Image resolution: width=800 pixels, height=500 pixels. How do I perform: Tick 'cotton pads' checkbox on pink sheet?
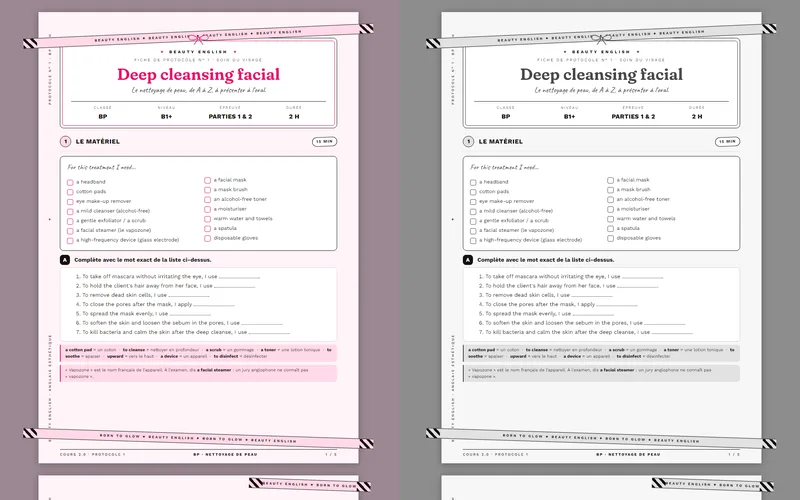(x=70, y=192)
